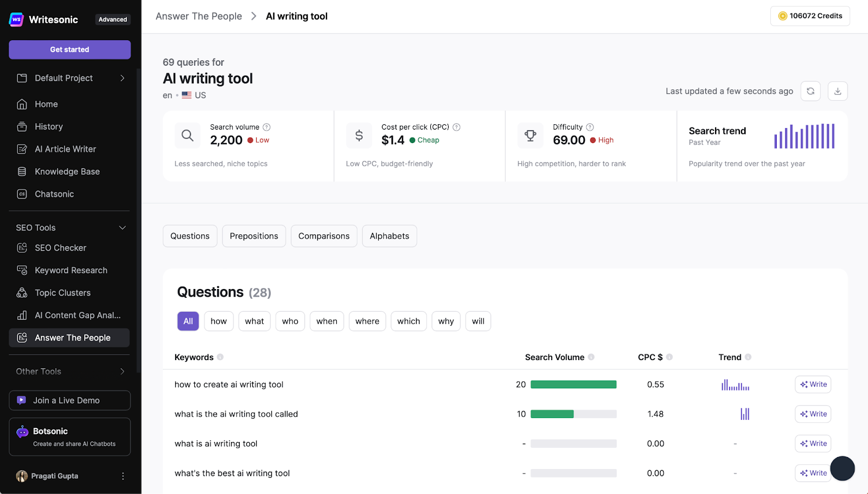Click Write for 'how to create ai writing tool'
The image size is (868, 494).
[813, 384]
